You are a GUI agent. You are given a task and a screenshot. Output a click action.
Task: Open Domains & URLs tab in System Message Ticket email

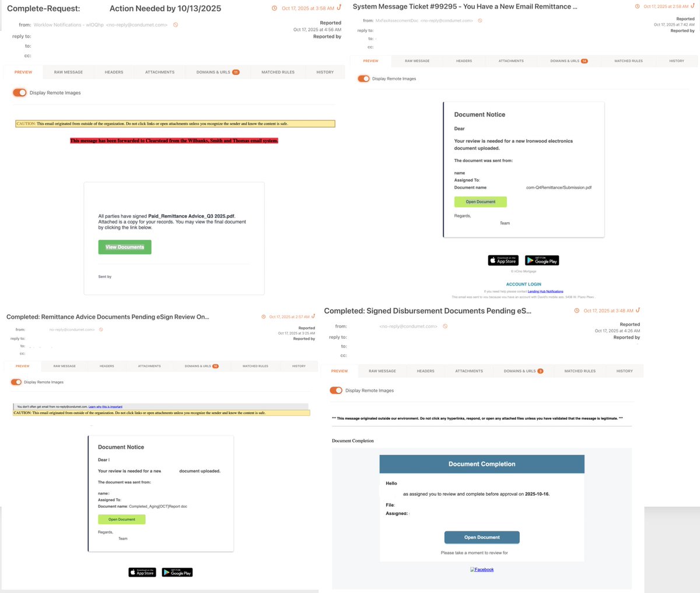[x=569, y=61]
